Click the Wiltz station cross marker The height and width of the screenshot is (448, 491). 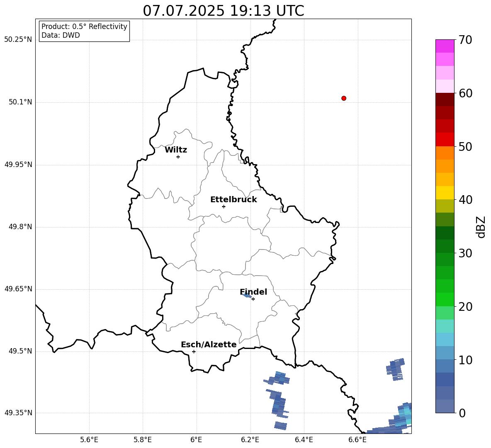point(178,157)
